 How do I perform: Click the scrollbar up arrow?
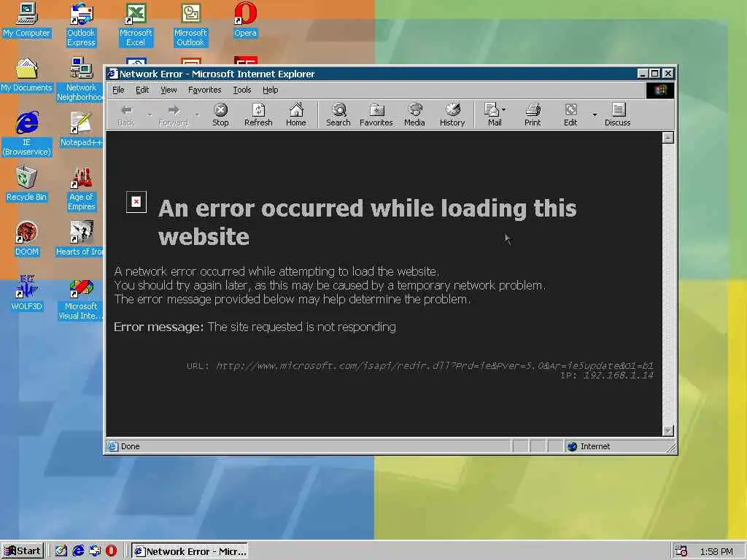point(668,138)
